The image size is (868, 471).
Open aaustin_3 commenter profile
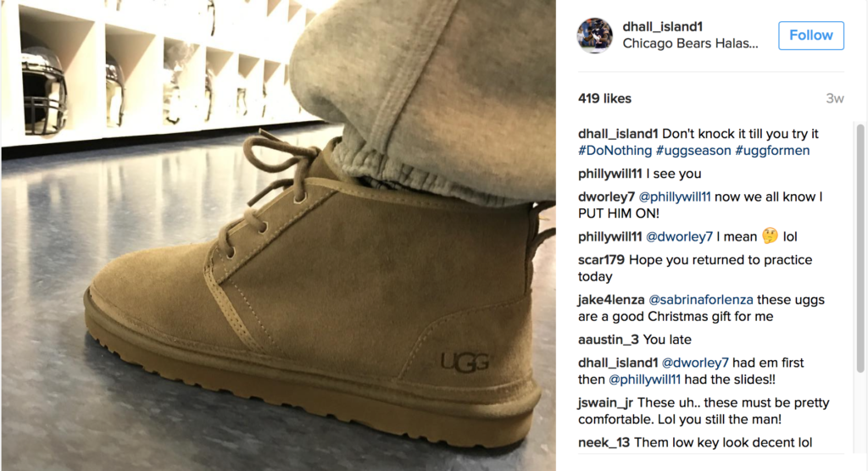coord(609,340)
